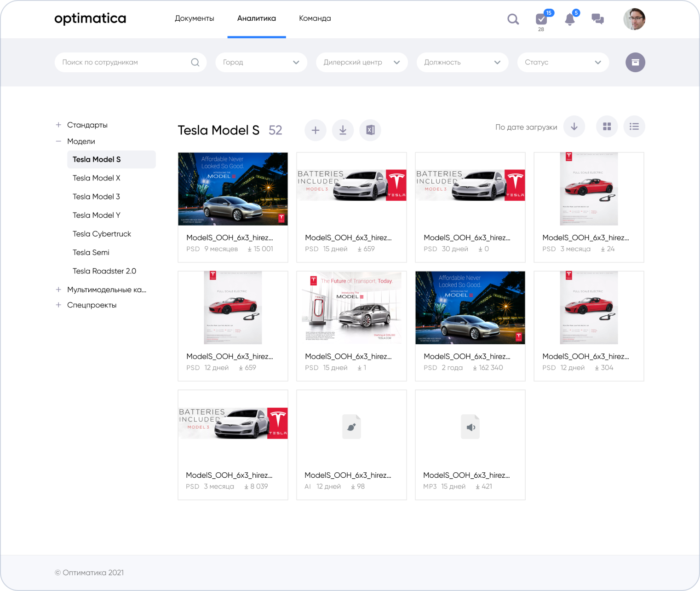Screen dimensions: 700x591
Task: Open the Статус dropdown
Action: [x=563, y=62]
